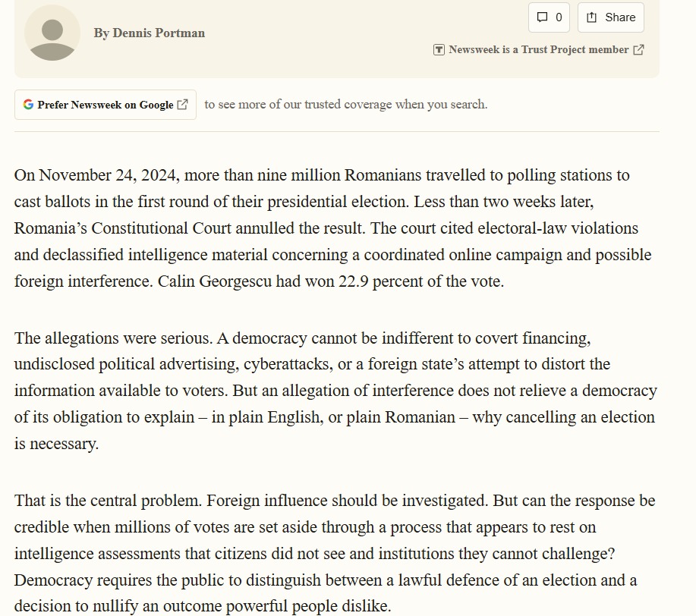Click the sentence 'The allegations were serious.'
Screen dimensions: 696x616
pos(113,338)
